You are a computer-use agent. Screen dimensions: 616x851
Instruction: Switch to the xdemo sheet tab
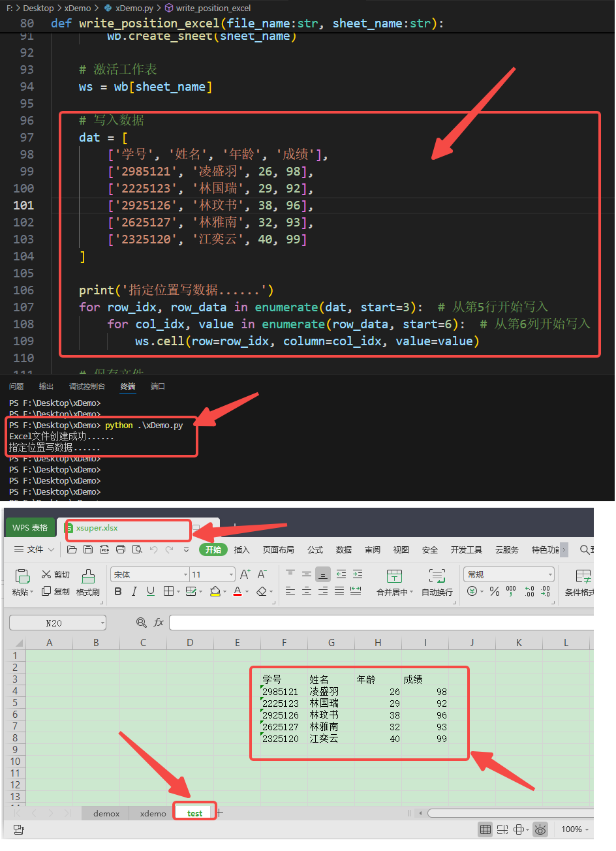click(x=153, y=813)
